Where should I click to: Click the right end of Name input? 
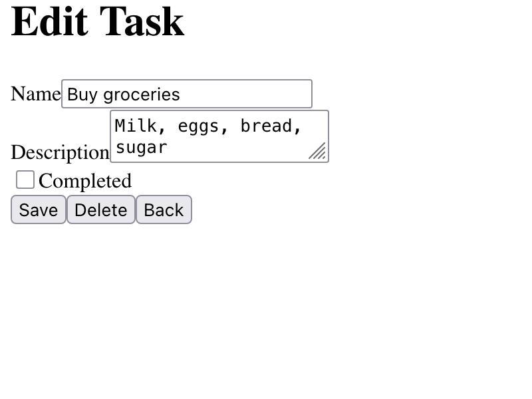click(x=305, y=94)
